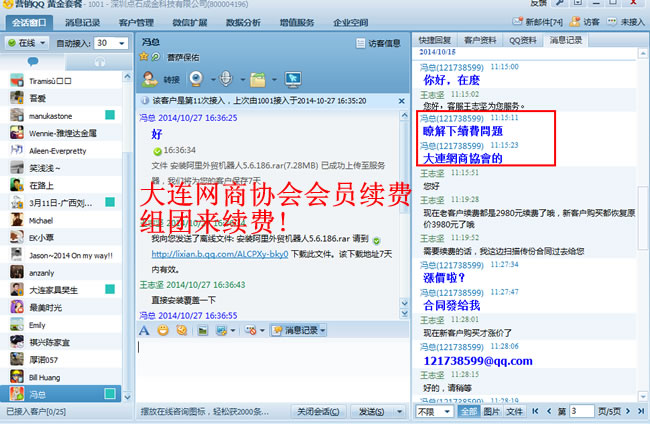This screenshot has width=650, height=424.
Task: Open the emoji smiley picker
Action: coord(163,330)
